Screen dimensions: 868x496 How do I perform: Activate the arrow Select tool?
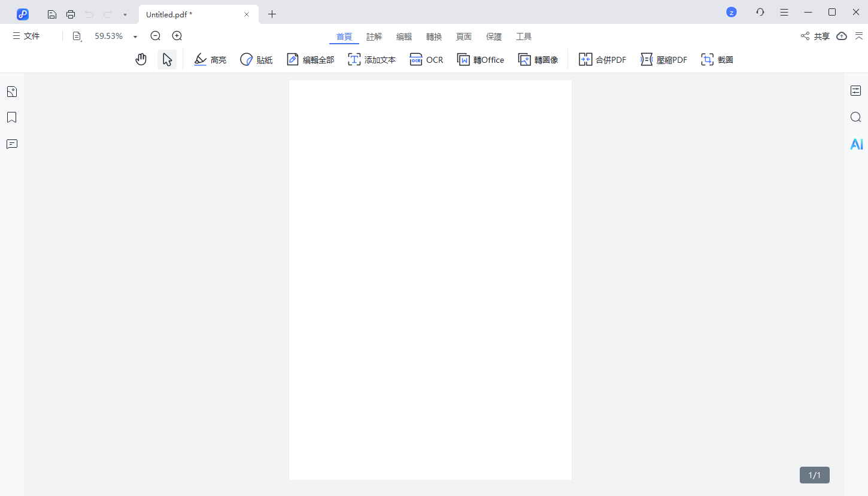coord(167,59)
